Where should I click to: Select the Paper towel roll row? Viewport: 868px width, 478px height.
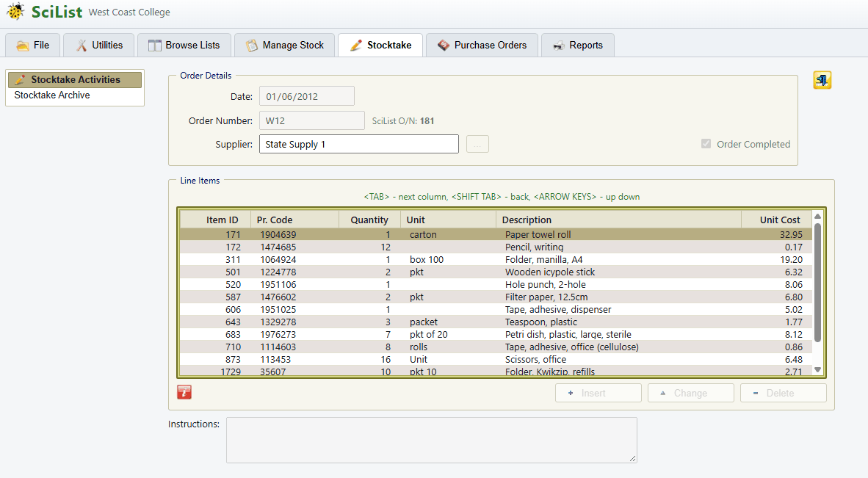click(496, 234)
